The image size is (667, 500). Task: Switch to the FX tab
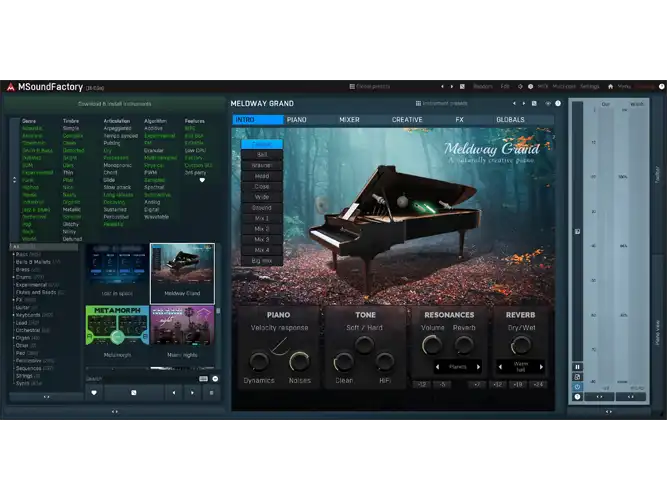459,120
